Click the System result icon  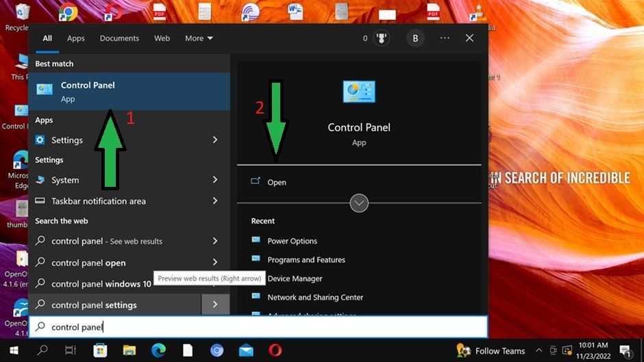(x=40, y=180)
